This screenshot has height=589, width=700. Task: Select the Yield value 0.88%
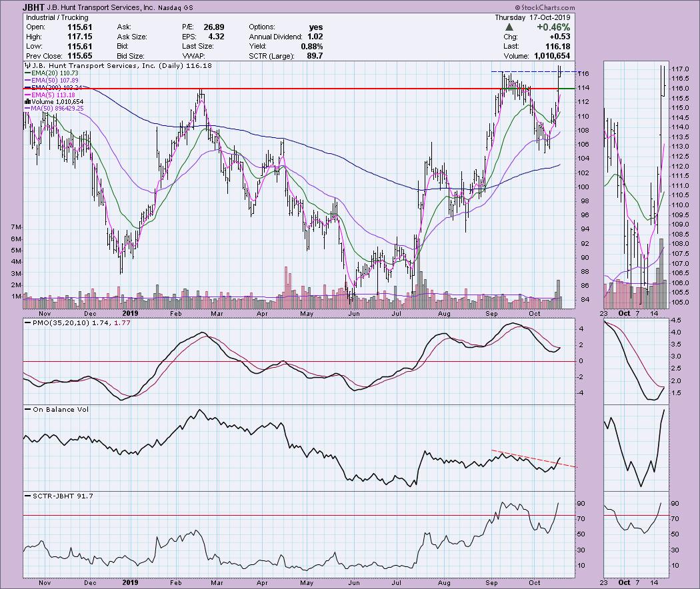pos(311,47)
